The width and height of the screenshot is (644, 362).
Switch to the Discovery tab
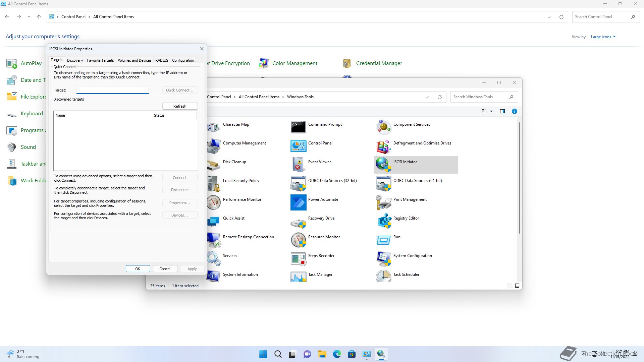point(75,60)
